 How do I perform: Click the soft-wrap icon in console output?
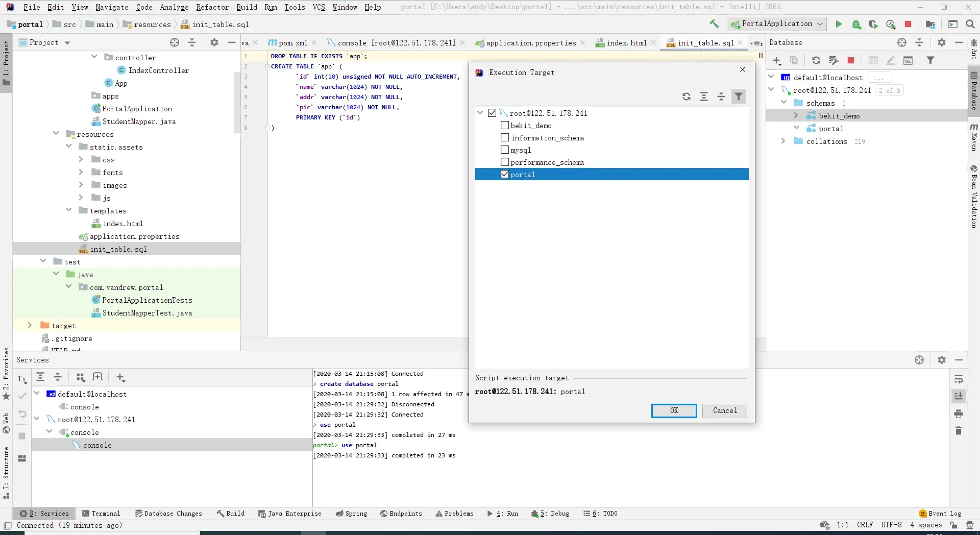(959, 379)
